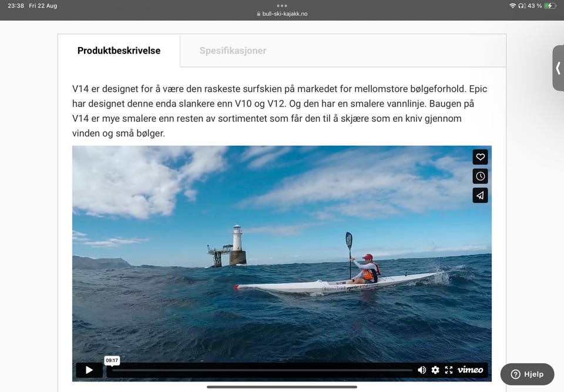Expand the side slide-over handle arrow
This screenshot has width=564, height=392.
point(558,68)
